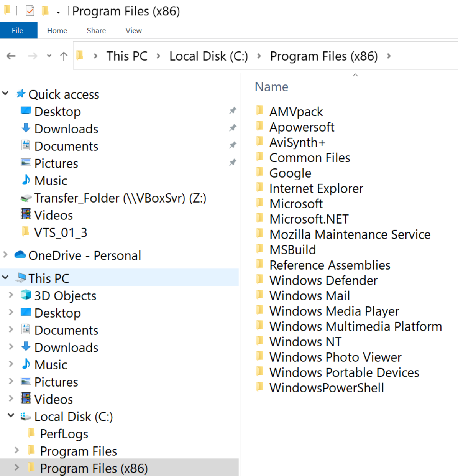Collapse the Local Disk (C:) tree node
This screenshot has width=458, height=476.
[11, 415]
